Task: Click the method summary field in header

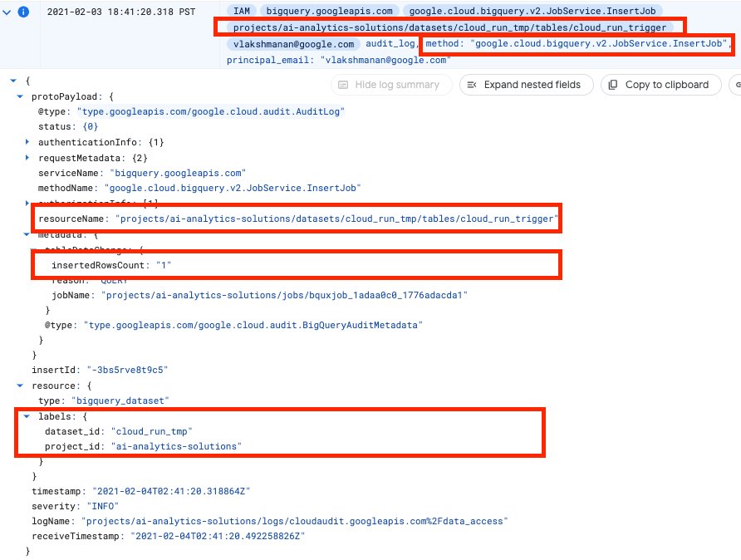Action: click(577, 43)
